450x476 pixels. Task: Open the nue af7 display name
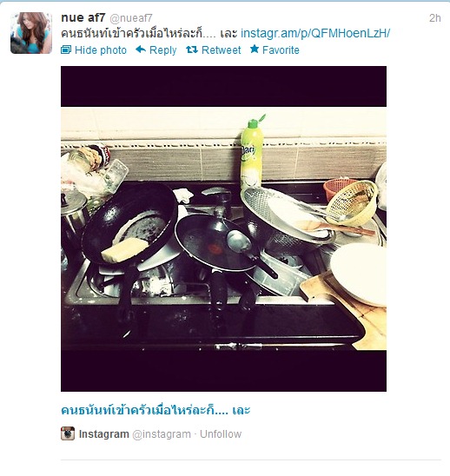83,17
